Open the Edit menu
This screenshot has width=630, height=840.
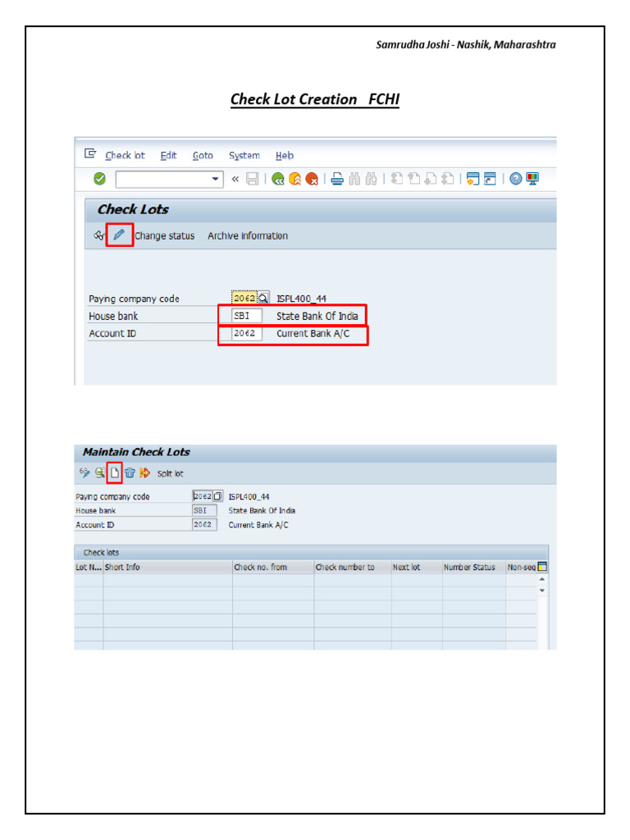tap(168, 155)
